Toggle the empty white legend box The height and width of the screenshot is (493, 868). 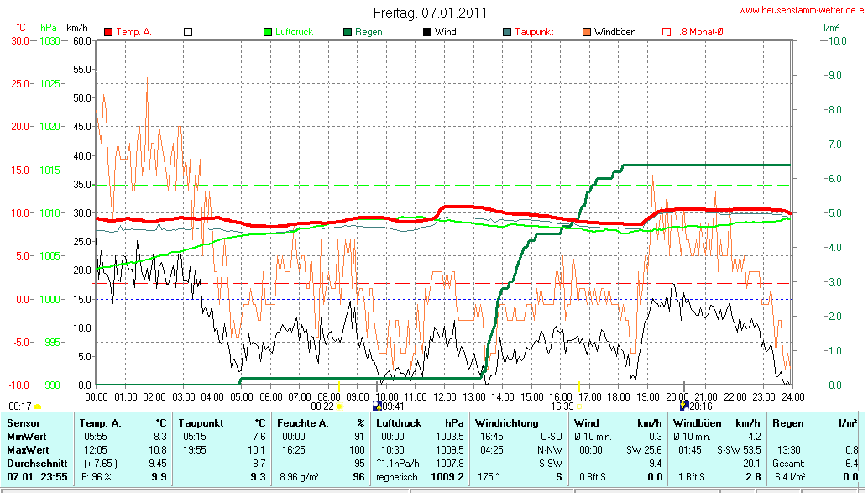point(188,32)
